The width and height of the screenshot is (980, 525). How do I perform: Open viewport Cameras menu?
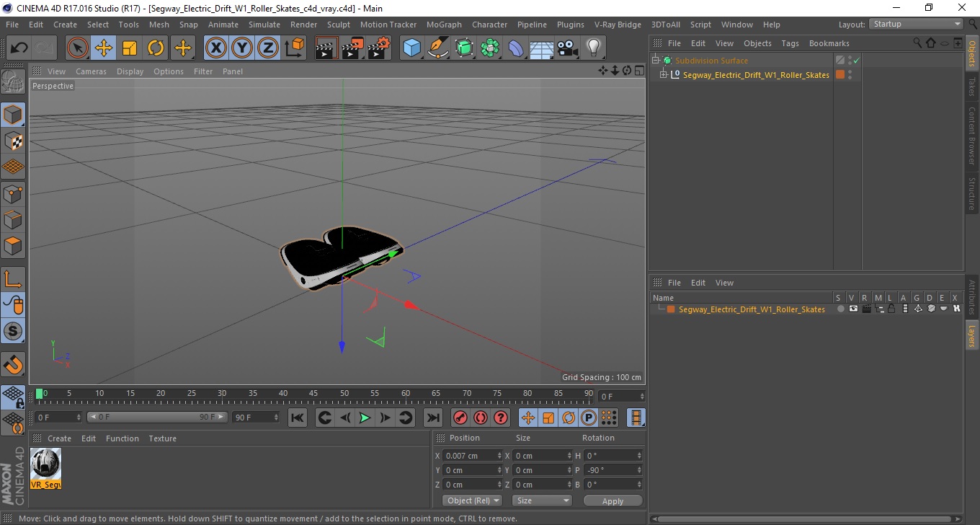tap(91, 71)
